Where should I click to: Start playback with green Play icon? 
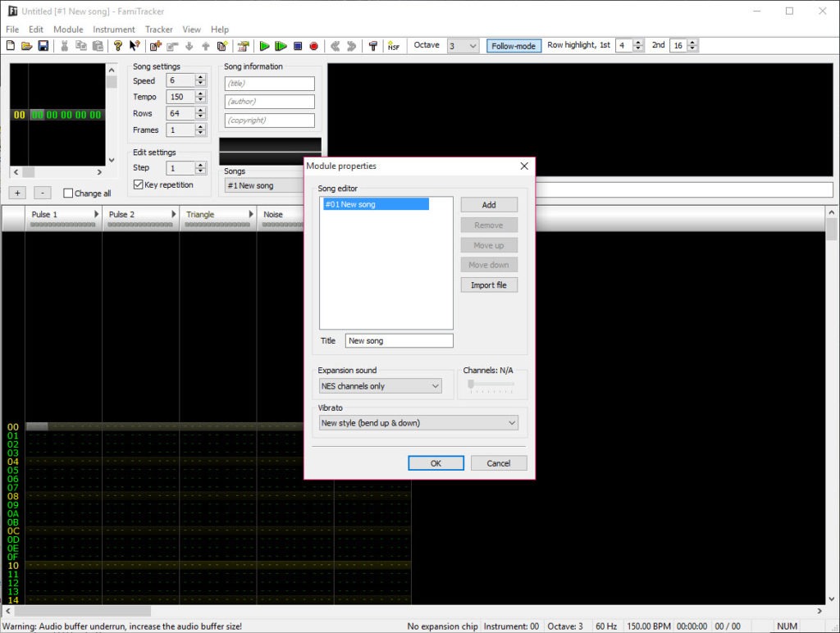(x=264, y=46)
